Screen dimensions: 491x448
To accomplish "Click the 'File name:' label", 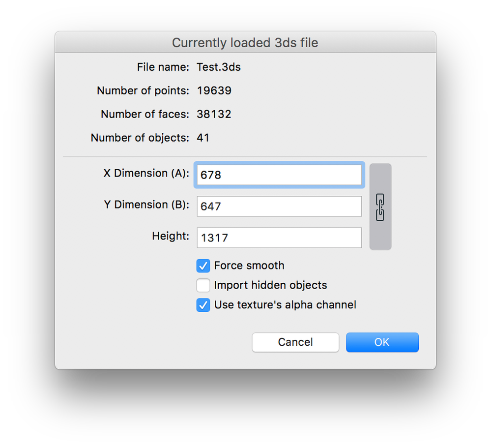I will click(x=163, y=67).
